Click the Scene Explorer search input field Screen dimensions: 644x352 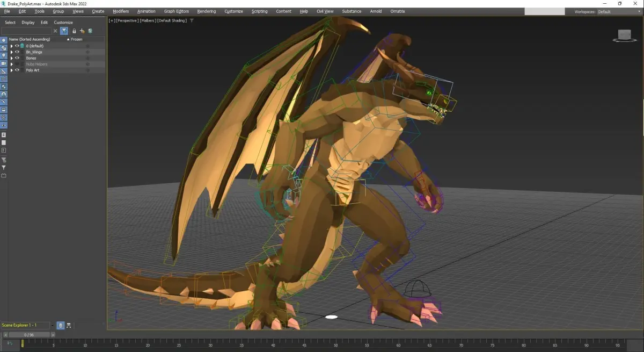27,31
